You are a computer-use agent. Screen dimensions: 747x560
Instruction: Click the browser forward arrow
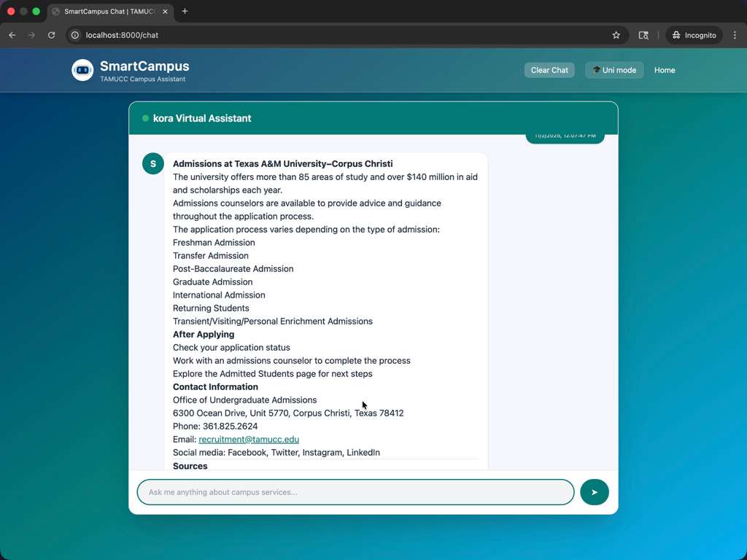pos(31,35)
